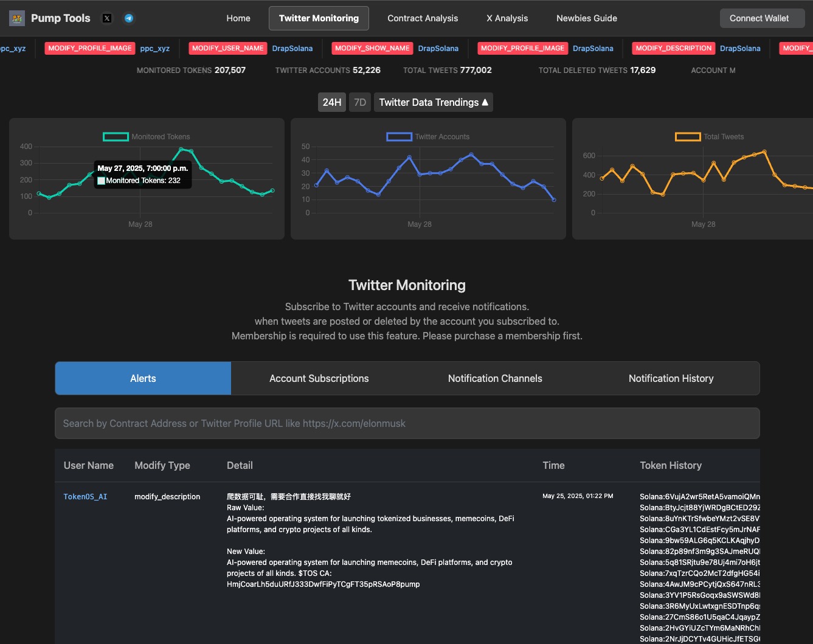
Task: Switch the chart range to 7D
Action: 360,102
